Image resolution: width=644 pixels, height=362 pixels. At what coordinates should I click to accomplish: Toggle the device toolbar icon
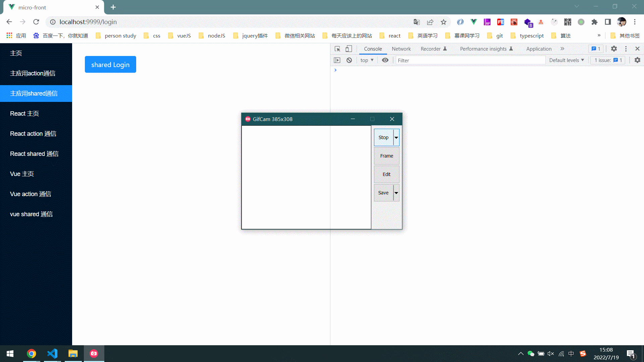coord(349,49)
